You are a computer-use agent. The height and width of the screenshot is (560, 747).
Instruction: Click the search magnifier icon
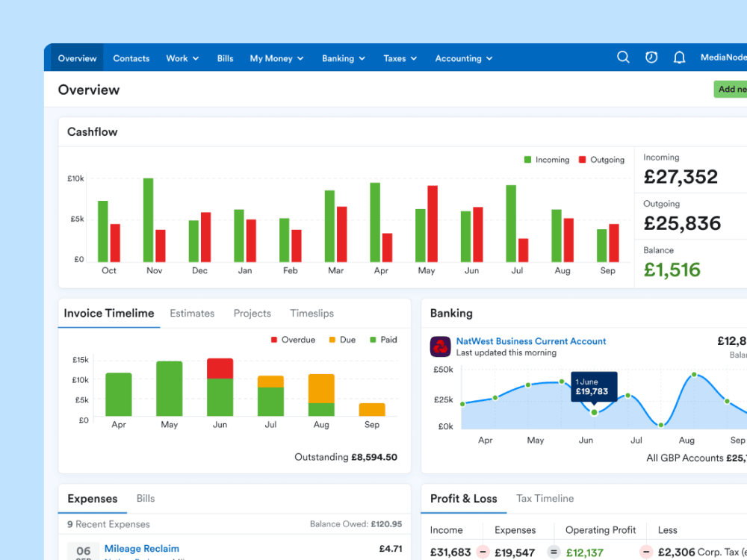(x=623, y=57)
